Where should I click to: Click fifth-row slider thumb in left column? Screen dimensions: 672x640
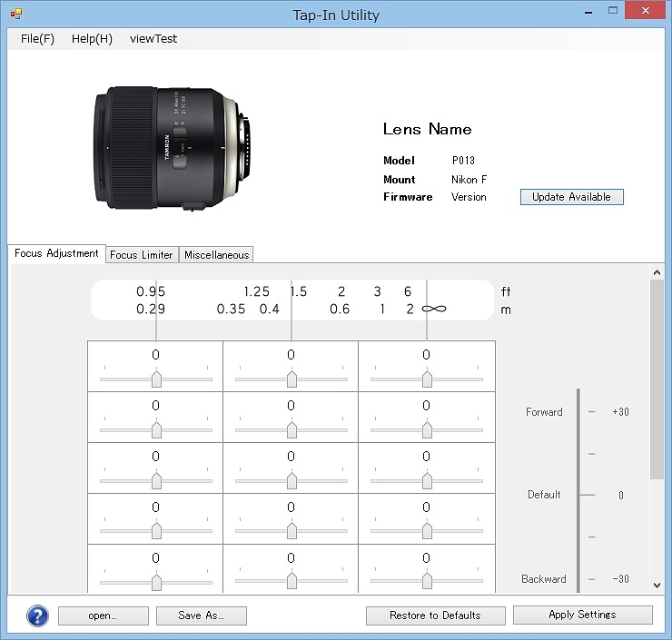click(156, 582)
